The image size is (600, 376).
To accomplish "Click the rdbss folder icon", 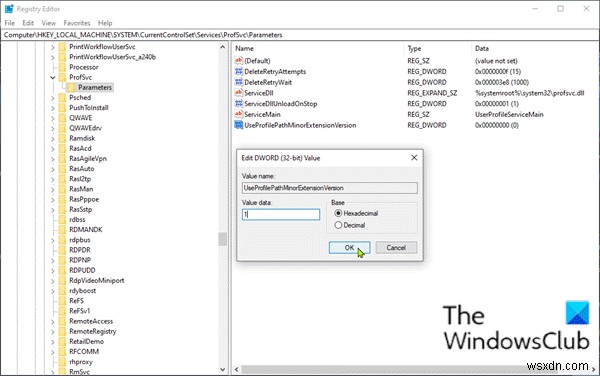I will click(62, 220).
